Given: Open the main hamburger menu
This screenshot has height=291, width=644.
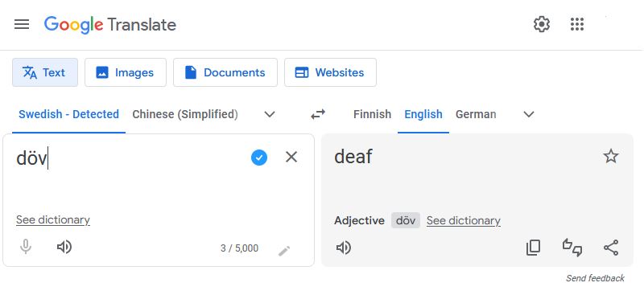Looking at the screenshot, I should (x=22, y=25).
